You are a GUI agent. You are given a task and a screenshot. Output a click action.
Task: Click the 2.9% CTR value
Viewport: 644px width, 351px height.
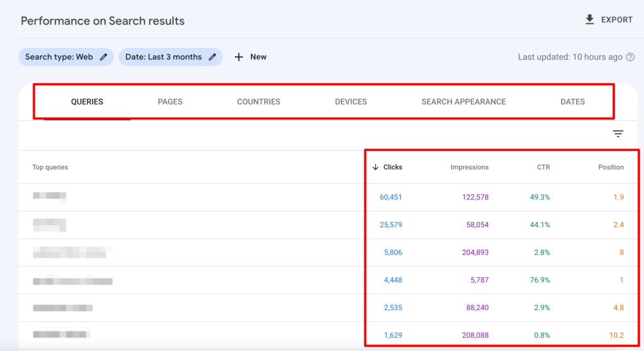541,308
